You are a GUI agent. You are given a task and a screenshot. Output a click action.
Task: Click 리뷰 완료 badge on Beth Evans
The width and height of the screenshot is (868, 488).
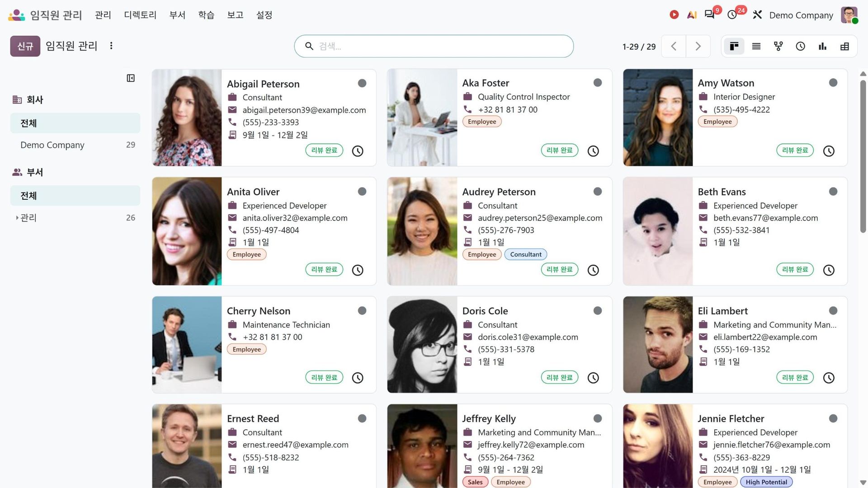[795, 270]
